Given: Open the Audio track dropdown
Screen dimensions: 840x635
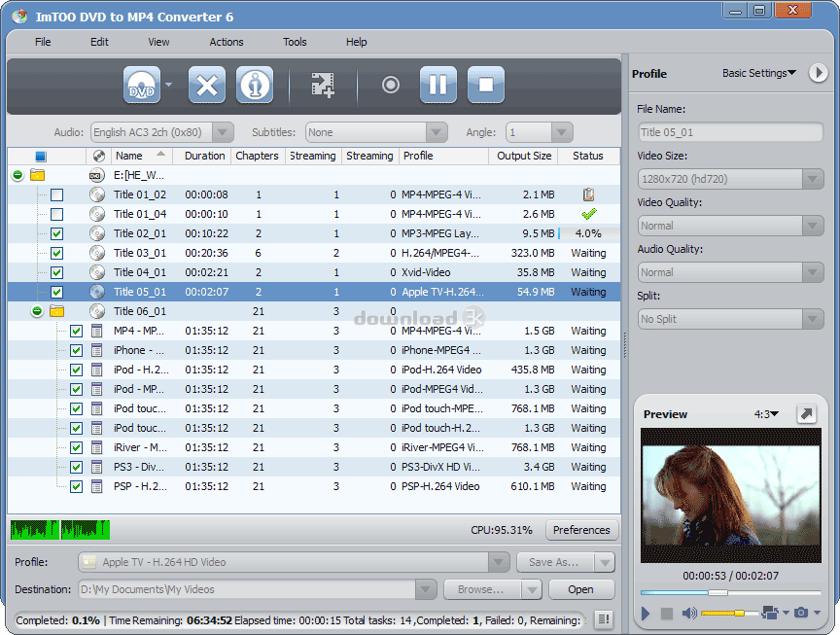Looking at the screenshot, I should point(223,132).
